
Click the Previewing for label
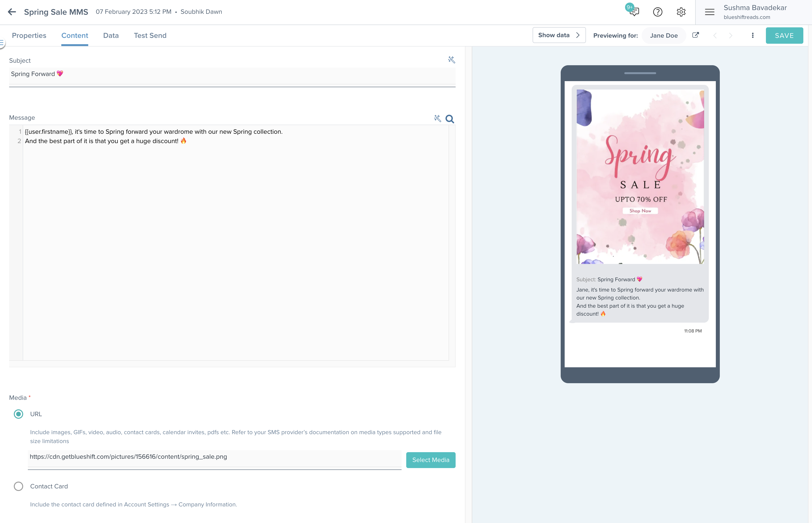615,35
